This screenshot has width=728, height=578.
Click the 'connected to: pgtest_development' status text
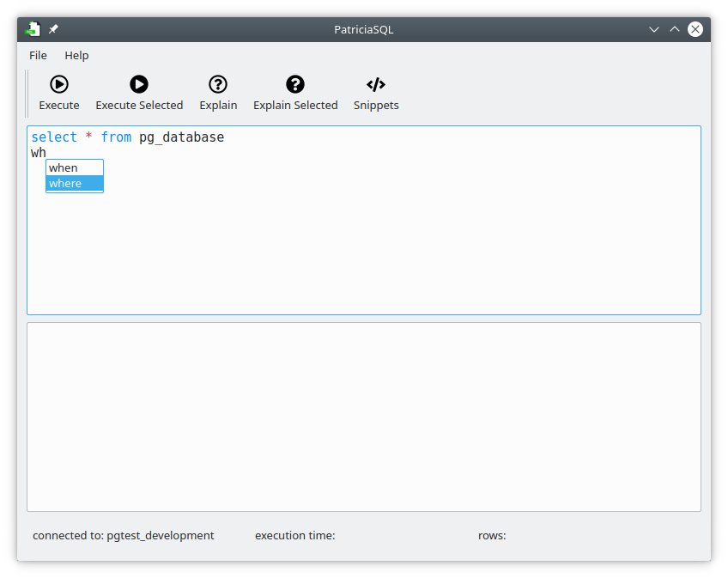click(x=123, y=535)
